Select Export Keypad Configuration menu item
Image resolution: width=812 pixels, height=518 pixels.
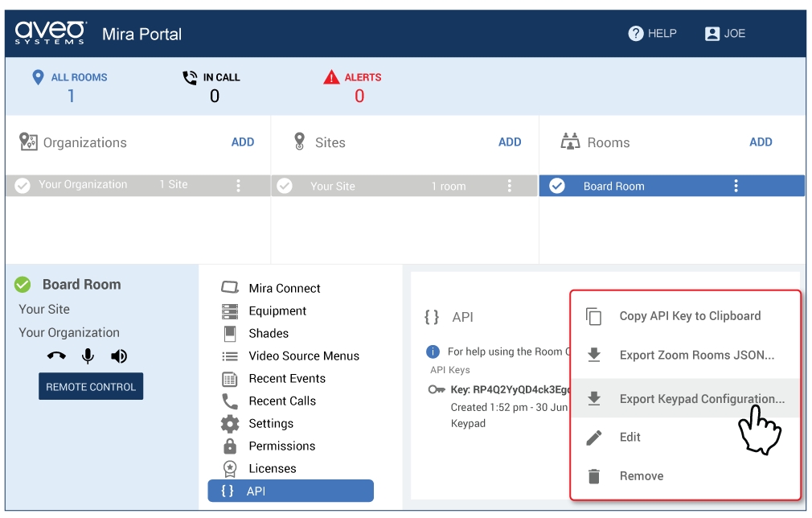(x=701, y=399)
